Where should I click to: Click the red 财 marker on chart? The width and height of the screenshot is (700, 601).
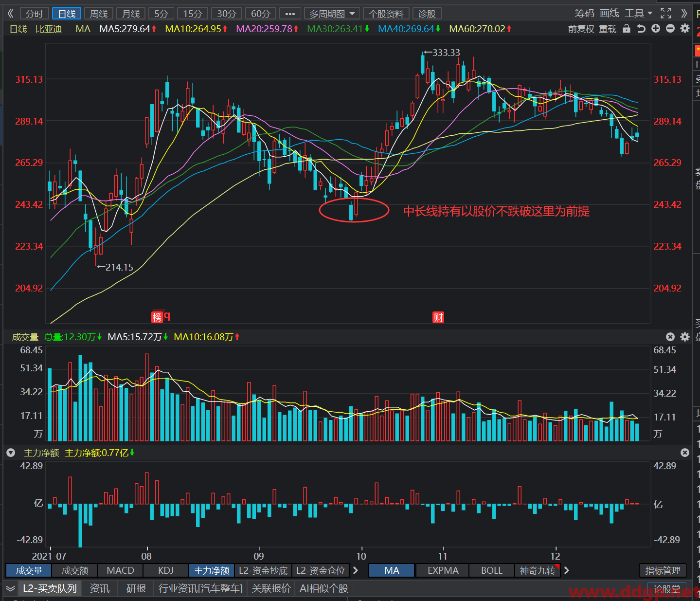[438, 317]
